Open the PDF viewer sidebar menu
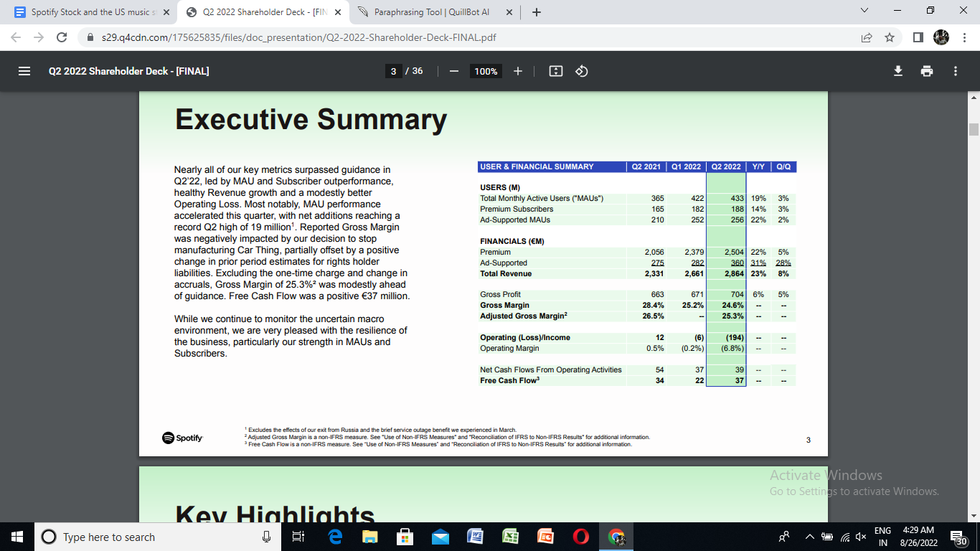The height and width of the screenshot is (551, 980). 24,71
